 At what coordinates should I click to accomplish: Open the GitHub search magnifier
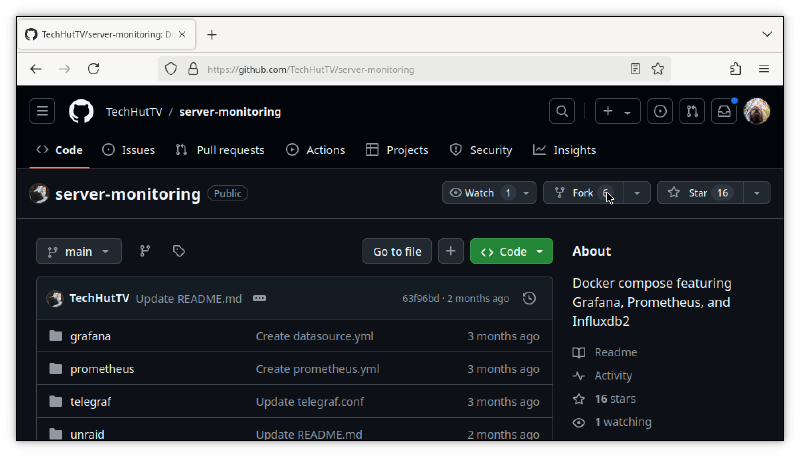[x=563, y=112]
